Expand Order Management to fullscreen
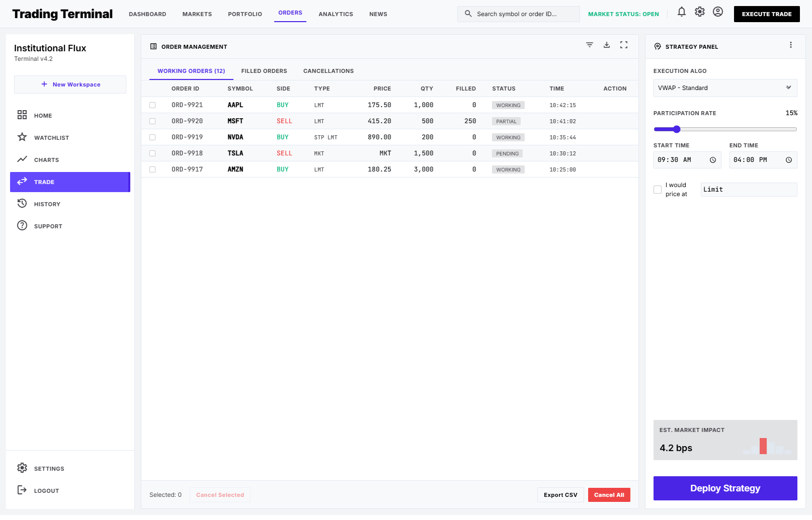The image size is (812, 520). pos(624,45)
